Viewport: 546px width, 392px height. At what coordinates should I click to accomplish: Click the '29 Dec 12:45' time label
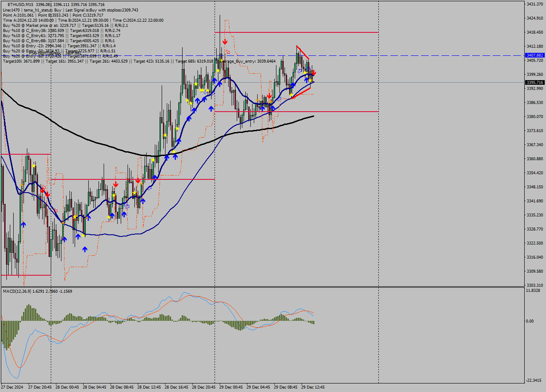(313, 387)
